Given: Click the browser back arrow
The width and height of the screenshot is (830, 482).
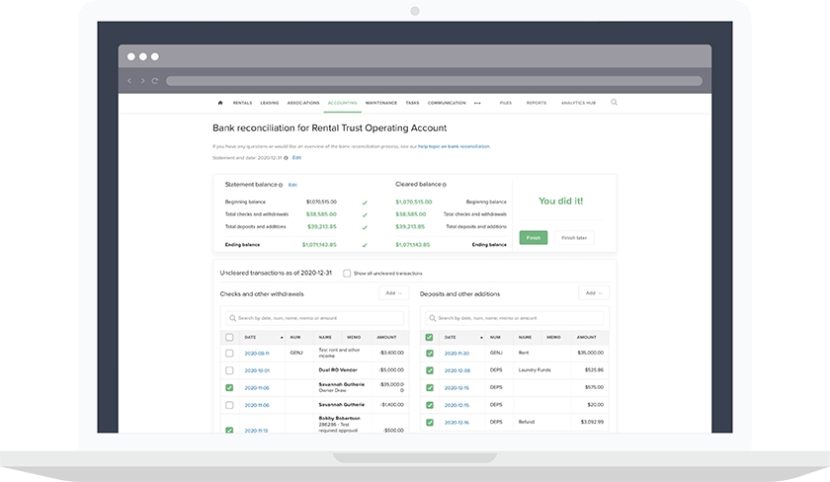Looking at the screenshot, I should (x=129, y=81).
